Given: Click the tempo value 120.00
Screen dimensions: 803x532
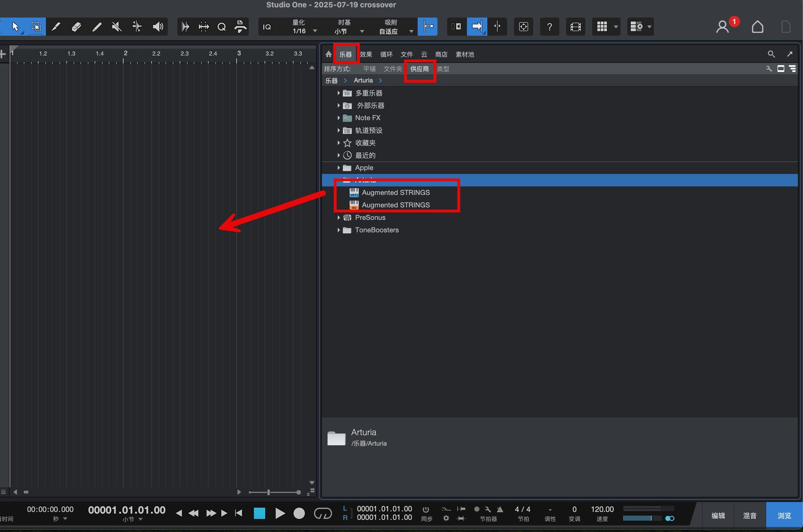Looking at the screenshot, I should (x=602, y=509).
